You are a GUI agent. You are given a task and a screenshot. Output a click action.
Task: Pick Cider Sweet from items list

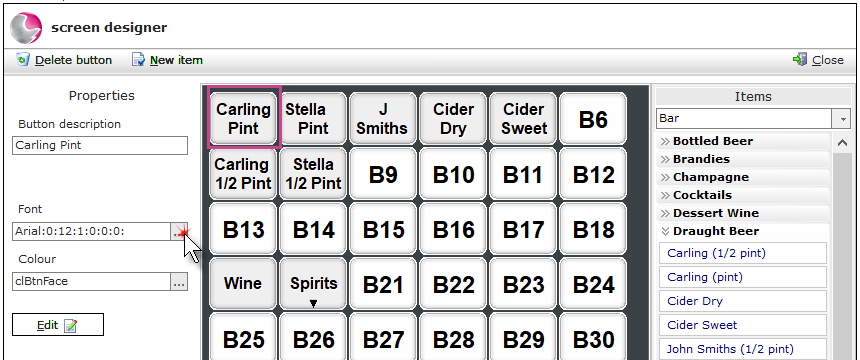click(x=743, y=325)
